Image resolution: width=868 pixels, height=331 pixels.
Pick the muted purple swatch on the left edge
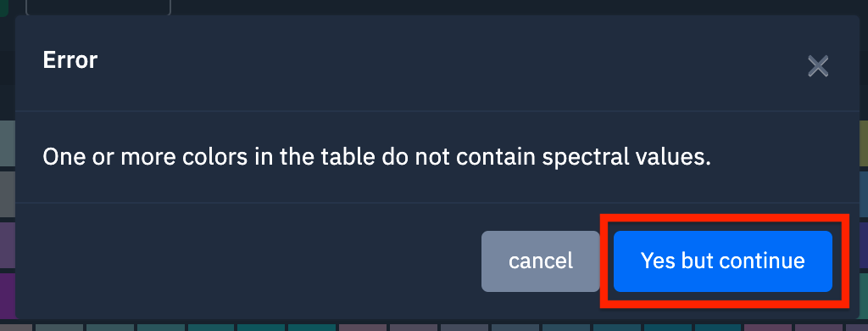coord(7,245)
